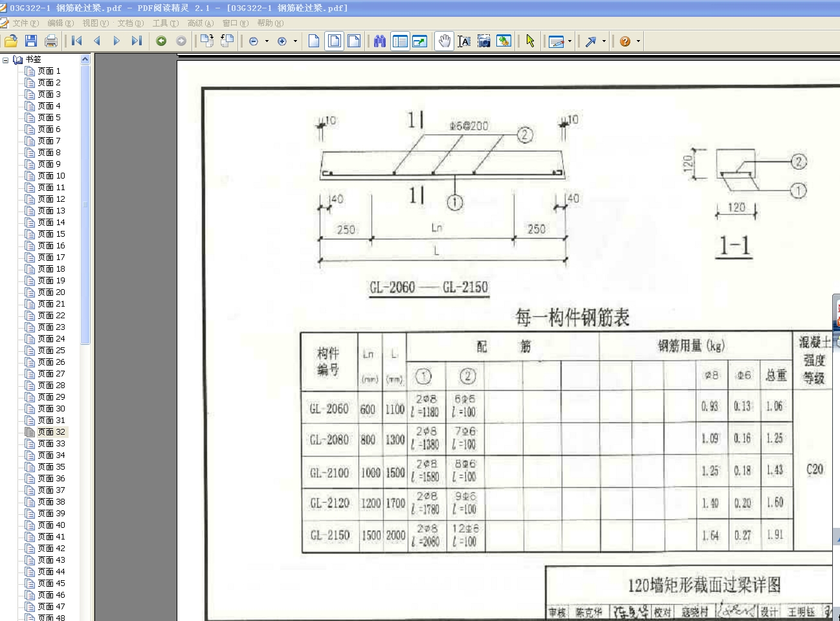The width and height of the screenshot is (840, 621).
Task: Go to the first page
Action: click(77, 41)
